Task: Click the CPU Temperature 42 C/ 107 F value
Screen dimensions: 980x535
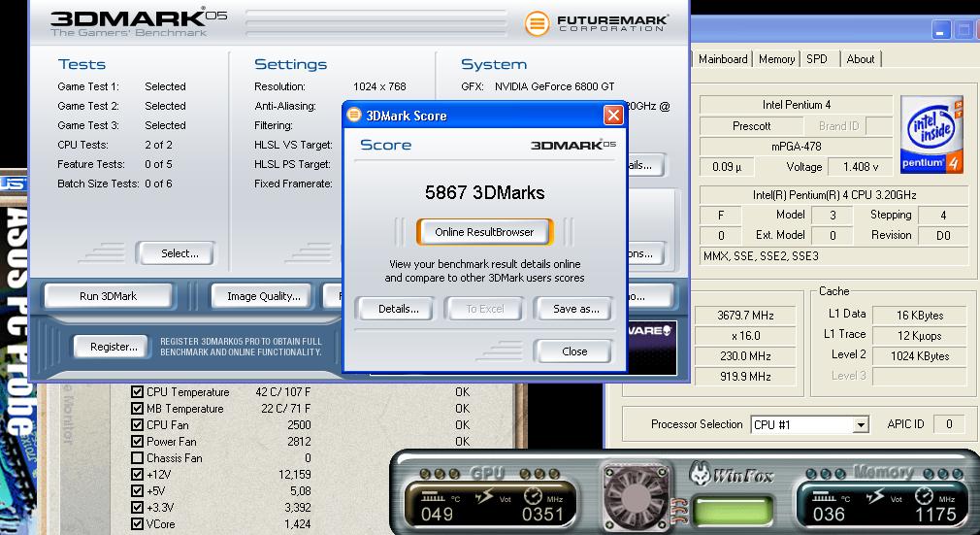Action: click(x=282, y=391)
